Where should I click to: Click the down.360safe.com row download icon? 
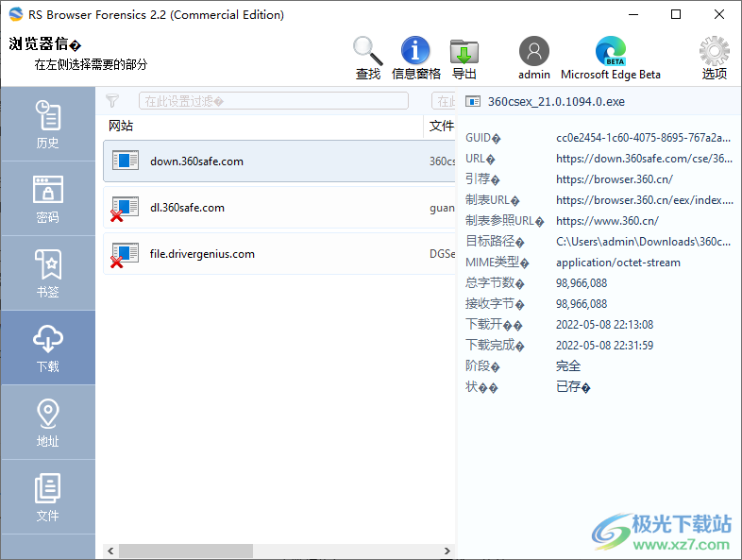(x=126, y=161)
